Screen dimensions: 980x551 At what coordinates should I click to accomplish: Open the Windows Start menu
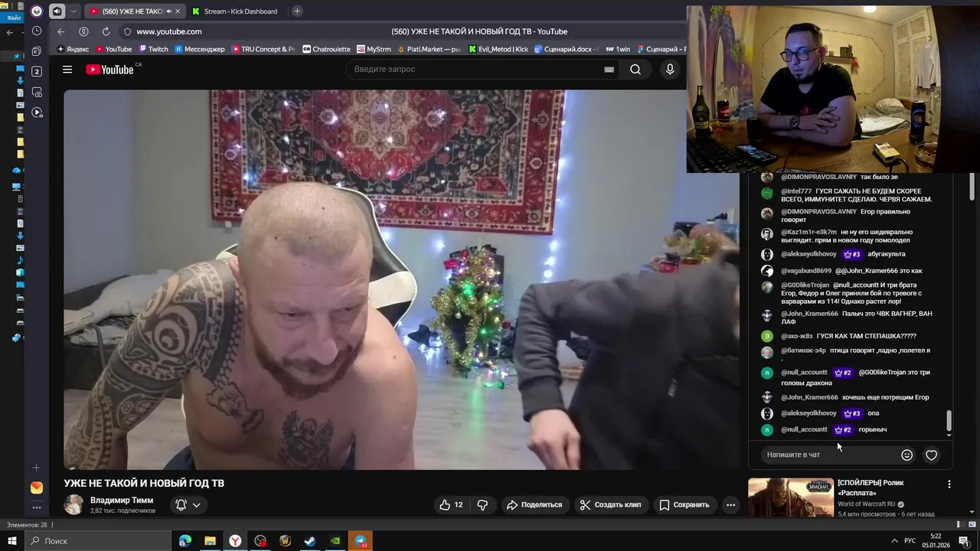coord(11,541)
